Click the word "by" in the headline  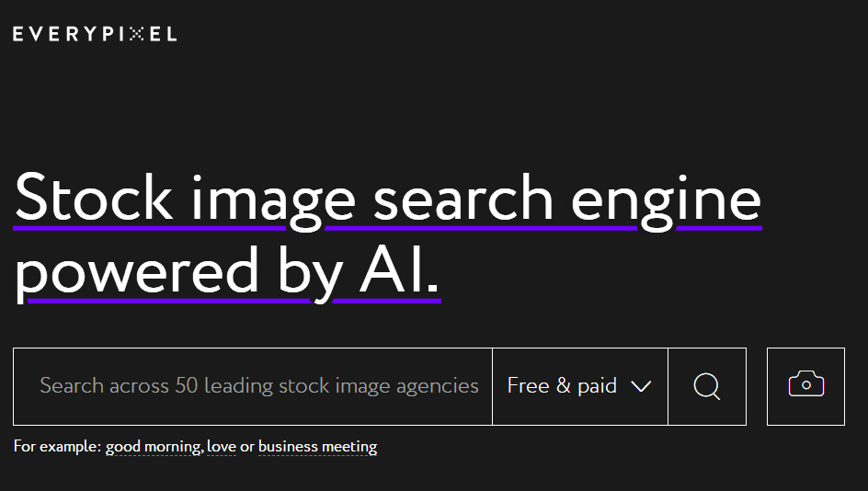pos(308,272)
